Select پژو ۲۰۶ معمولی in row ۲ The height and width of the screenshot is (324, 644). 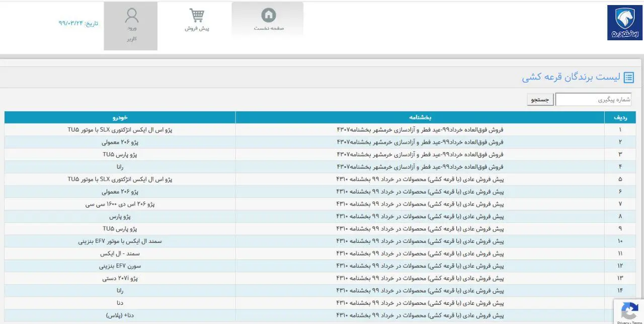point(120,142)
